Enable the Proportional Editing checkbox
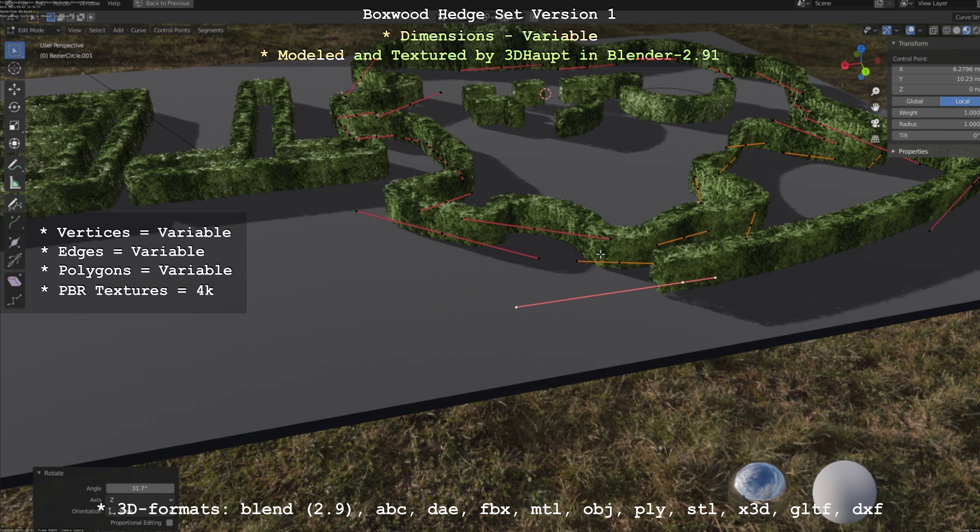The height and width of the screenshot is (532, 980). (170, 523)
